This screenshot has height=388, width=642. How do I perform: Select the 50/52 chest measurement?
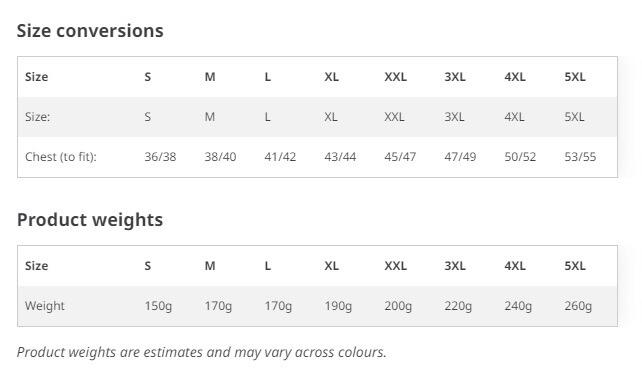point(520,157)
